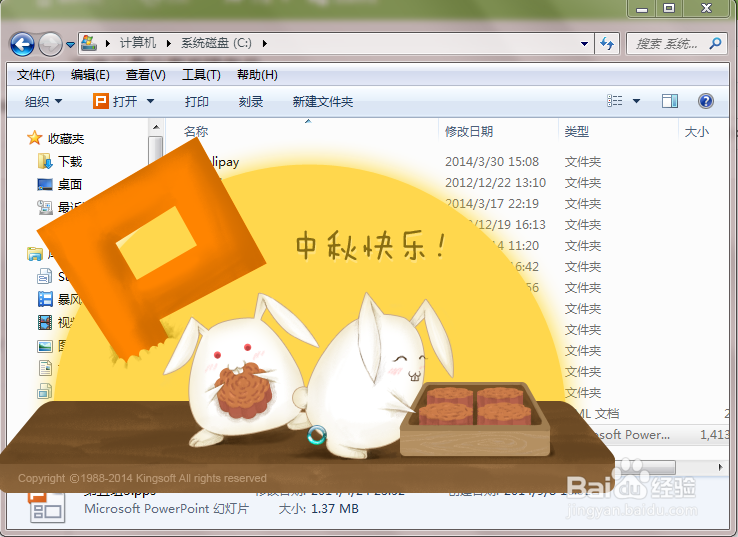
Task: Click the 桌面 monitor icon
Action: (x=45, y=184)
